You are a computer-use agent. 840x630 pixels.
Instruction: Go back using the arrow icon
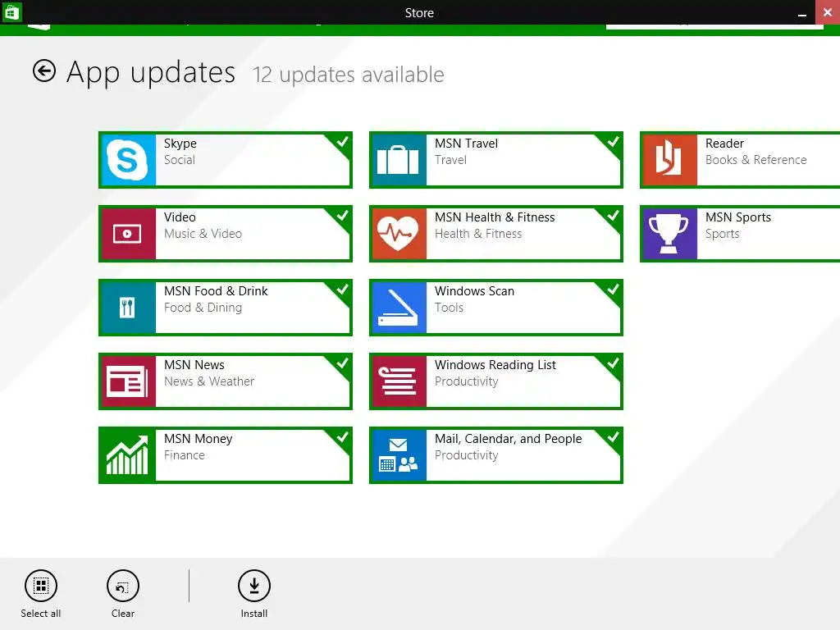[x=44, y=71]
